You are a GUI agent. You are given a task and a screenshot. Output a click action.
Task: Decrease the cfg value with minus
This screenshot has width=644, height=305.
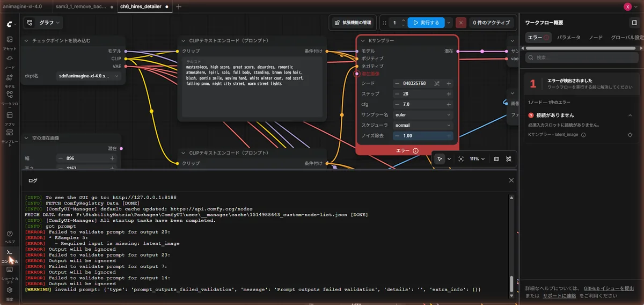click(x=397, y=104)
